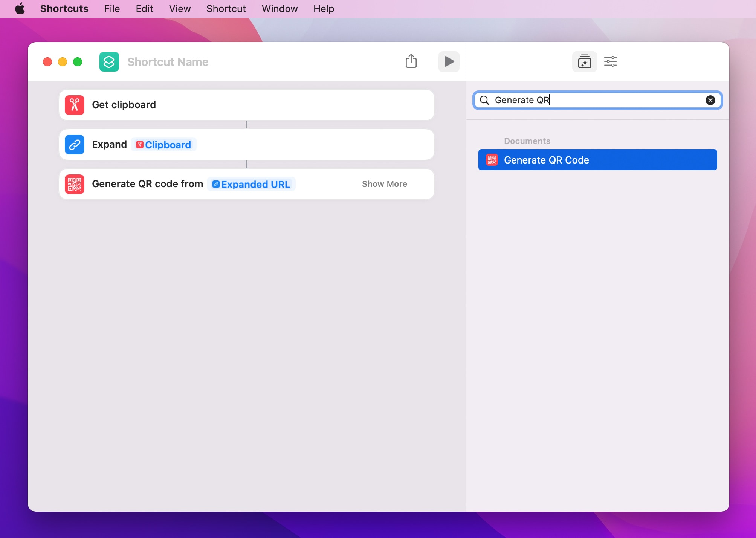Click the Share shortcut icon
The width and height of the screenshot is (756, 538).
click(x=411, y=61)
